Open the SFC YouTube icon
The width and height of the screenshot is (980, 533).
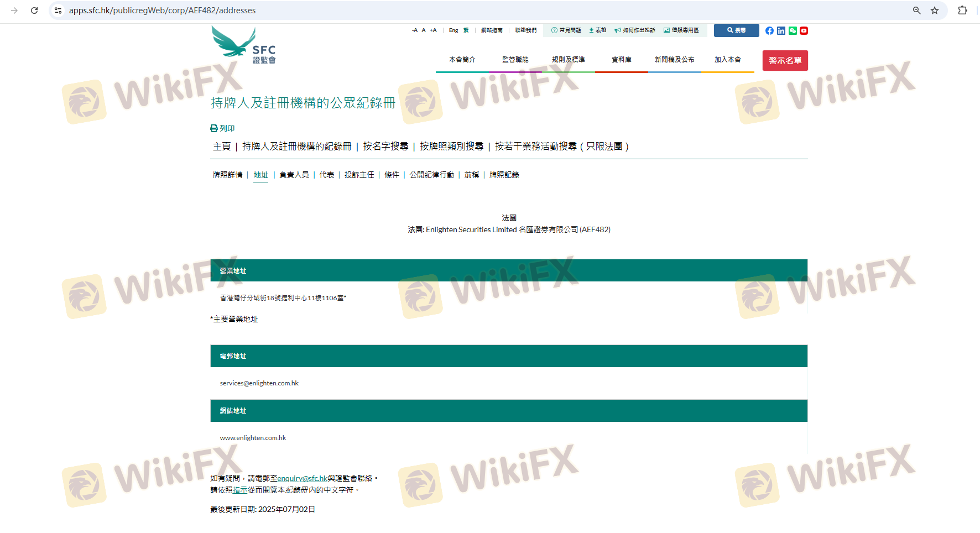pos(804,31)
